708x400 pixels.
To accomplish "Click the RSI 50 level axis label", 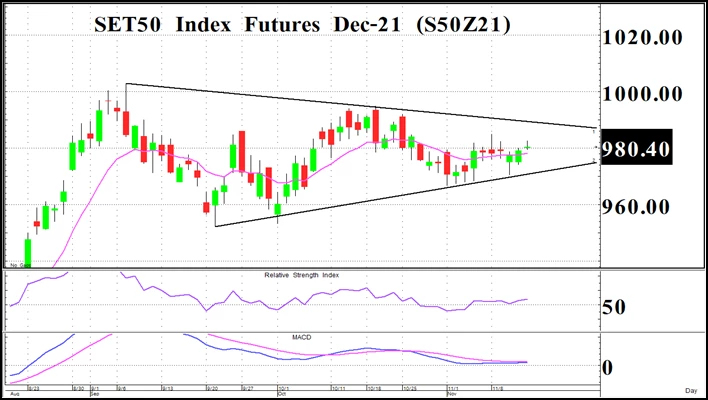I will (614, 307).
